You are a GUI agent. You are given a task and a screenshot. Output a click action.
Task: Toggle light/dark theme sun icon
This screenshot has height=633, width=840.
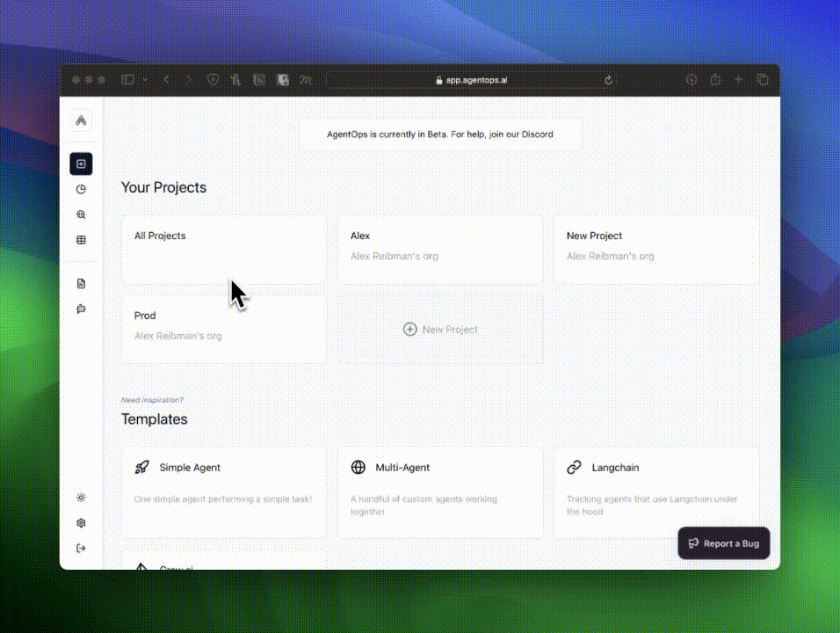coord(81,498)
